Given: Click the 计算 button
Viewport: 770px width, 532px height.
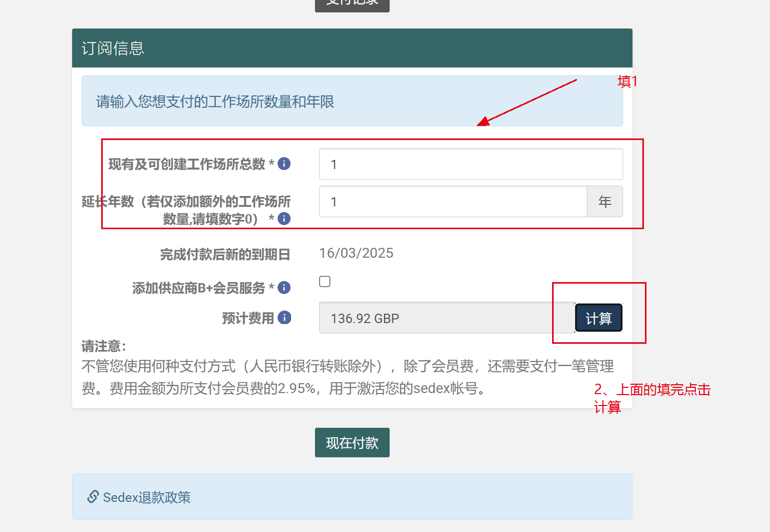Looking at the screenshot, I should click(x=599, y=318).
